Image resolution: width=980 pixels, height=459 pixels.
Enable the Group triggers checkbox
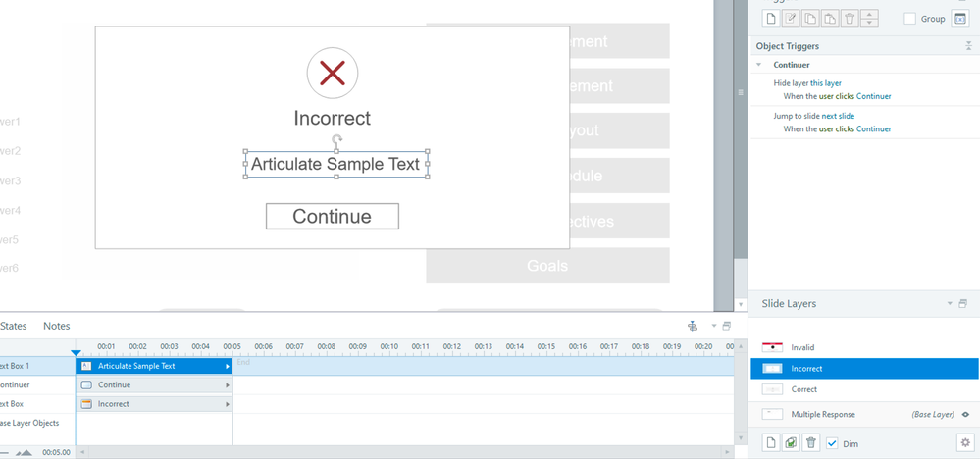coord(910,19)
